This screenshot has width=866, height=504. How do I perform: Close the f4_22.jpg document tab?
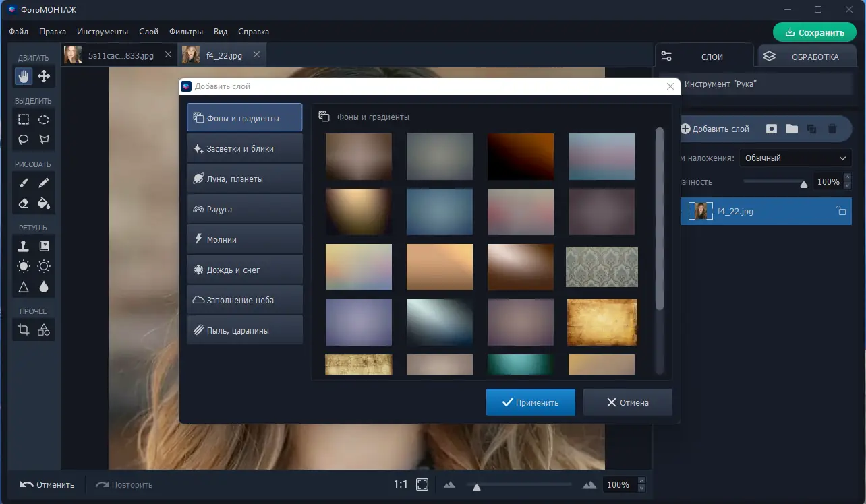click(256, 55)
